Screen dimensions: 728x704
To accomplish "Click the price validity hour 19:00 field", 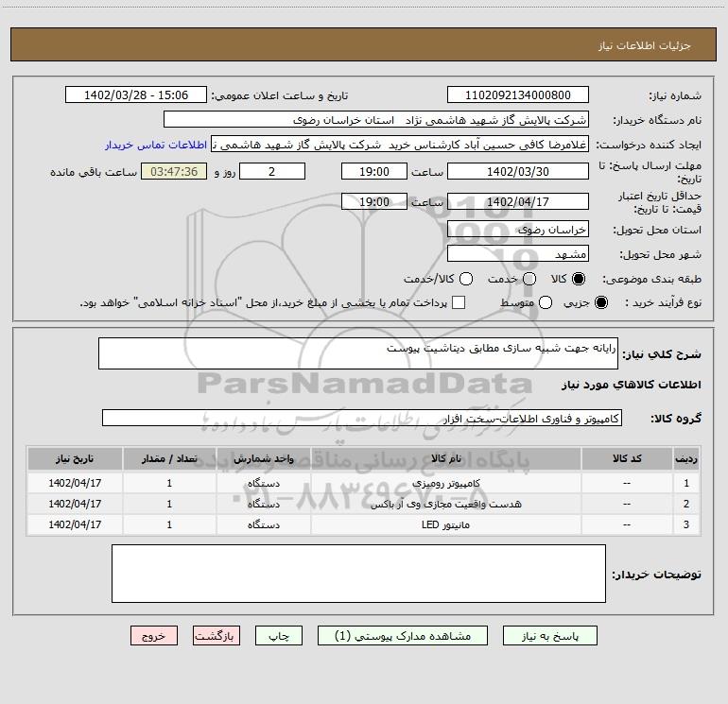I will (374, 201).
